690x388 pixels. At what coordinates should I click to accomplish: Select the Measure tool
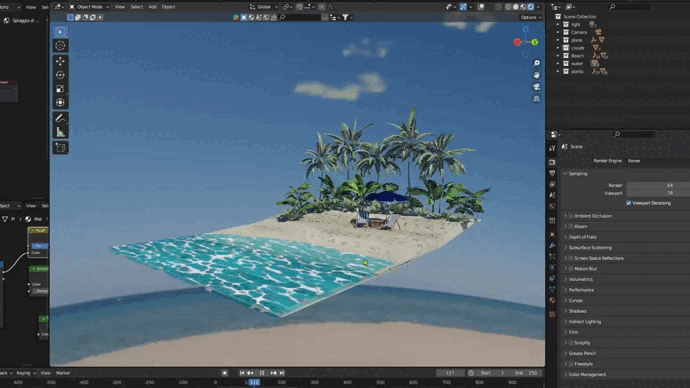pos(60,132)
